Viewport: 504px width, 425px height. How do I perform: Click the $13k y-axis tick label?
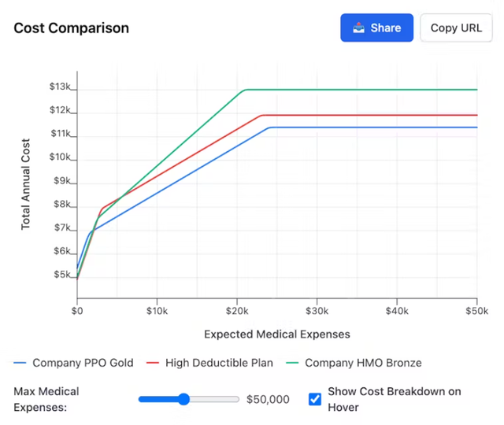pos(62,88)
